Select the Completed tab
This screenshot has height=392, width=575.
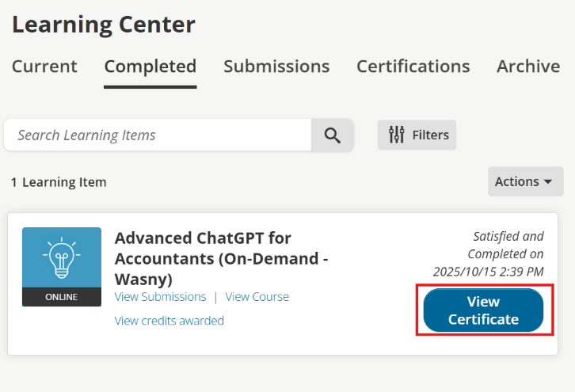[x=150, y=67]
